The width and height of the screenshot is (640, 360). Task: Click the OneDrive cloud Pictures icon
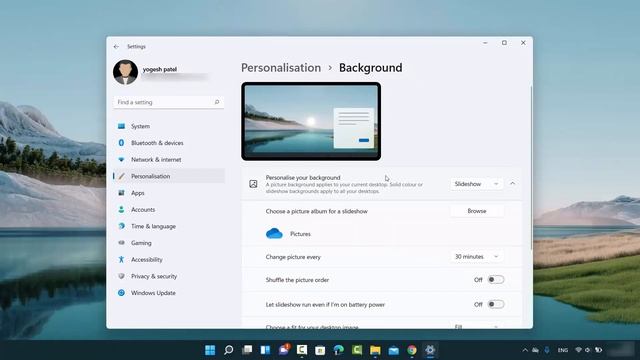(274, 233)
